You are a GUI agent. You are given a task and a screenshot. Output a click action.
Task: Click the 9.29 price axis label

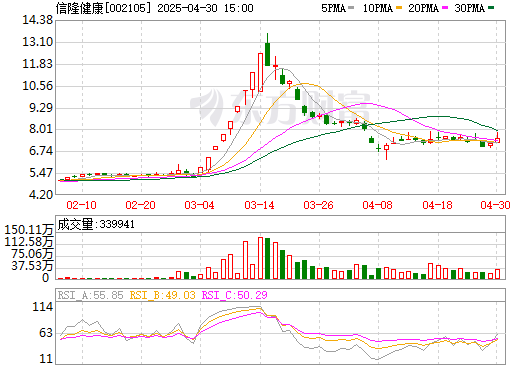[41, 108]
